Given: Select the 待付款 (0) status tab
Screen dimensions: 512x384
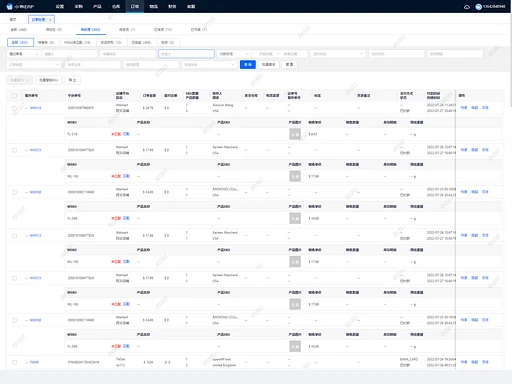Looking at the screenshot, I should [54, 30].
